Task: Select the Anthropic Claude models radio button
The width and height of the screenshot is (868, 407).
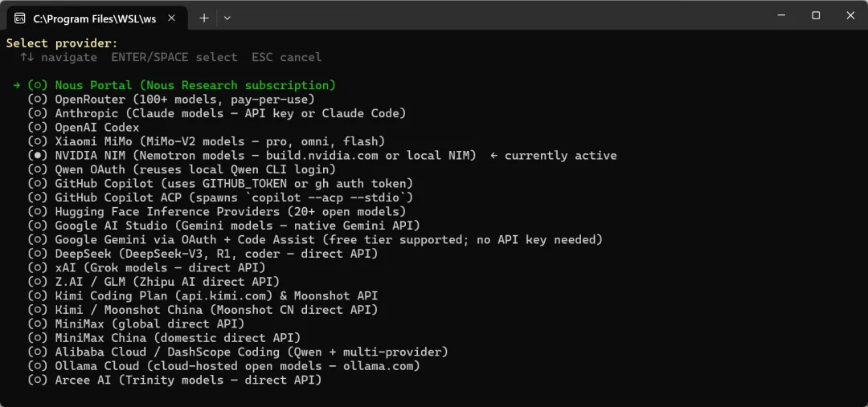Action: 38,113
